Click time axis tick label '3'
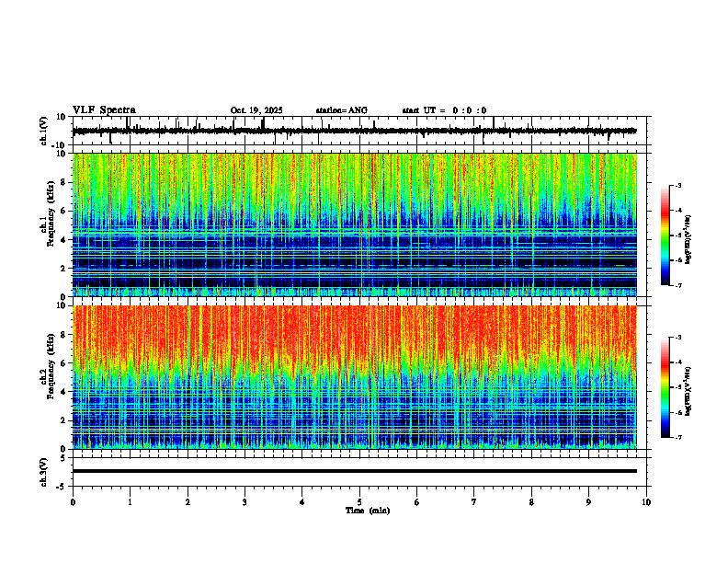728x563 pixels. click(245, 502)
